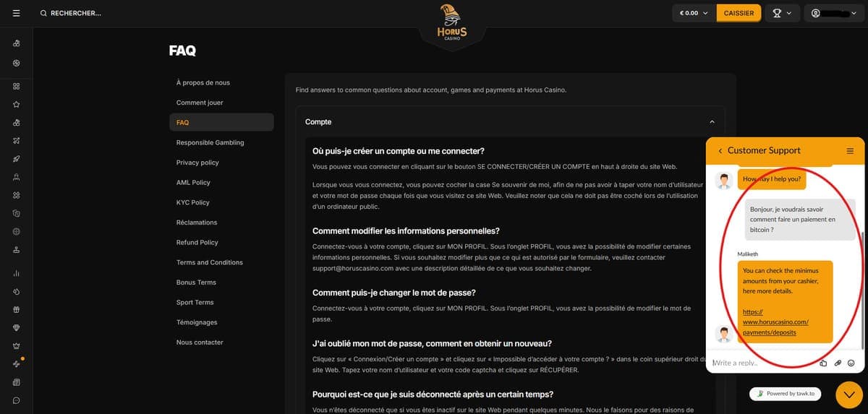Image resolution: width=868 pixels, height=414 pixels.
Task: Click sidebar icon with orange notification dot
Action: (17, 363)
